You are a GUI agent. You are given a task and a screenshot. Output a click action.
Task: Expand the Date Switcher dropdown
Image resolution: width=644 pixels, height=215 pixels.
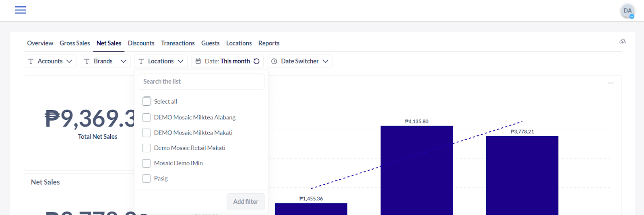point(325,61)
